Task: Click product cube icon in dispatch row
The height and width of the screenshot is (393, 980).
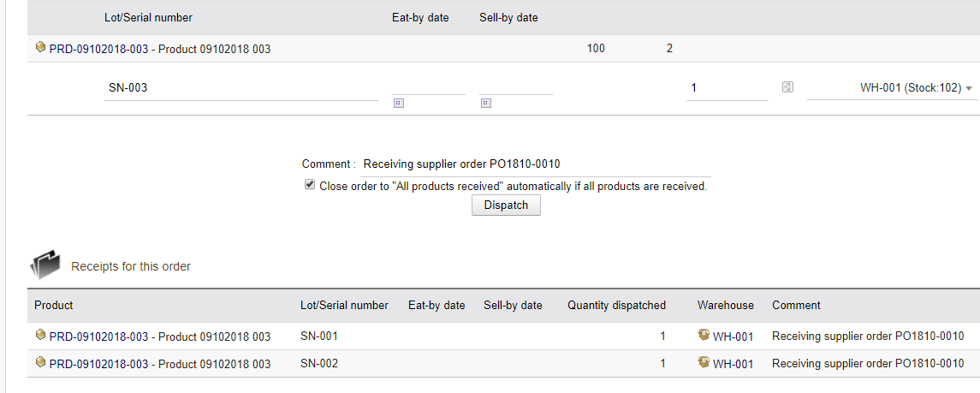Action: click(x=40, y=47)
